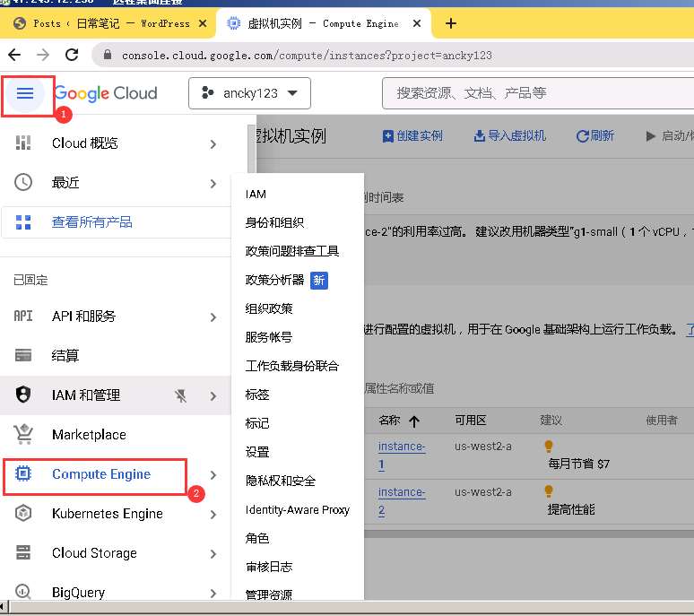The width and height of the screenshot is (694, 616).
Task: Unpin IAM 和管理 with the pin icon
Action: [180, 395]
